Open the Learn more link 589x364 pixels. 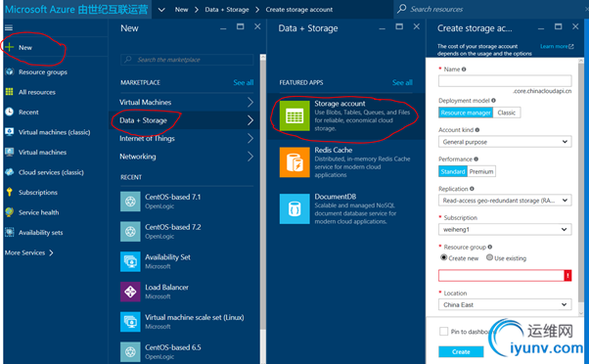[x=557, y=46]
